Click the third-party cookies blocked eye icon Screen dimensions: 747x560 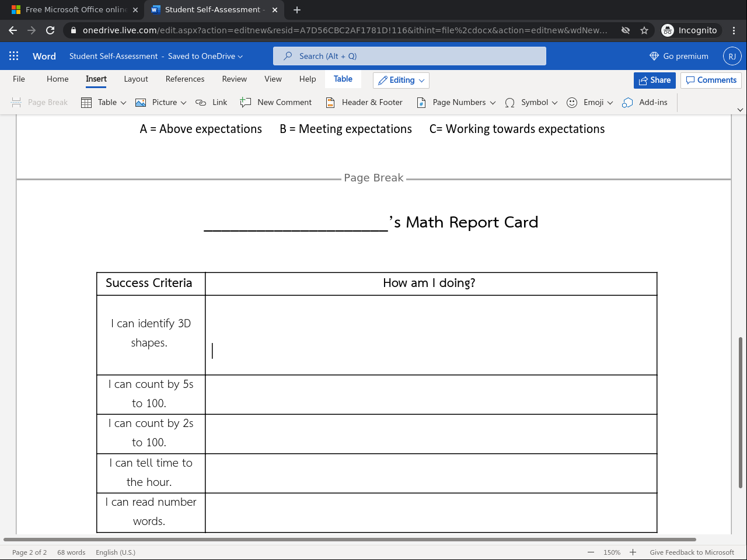point(626,30)
